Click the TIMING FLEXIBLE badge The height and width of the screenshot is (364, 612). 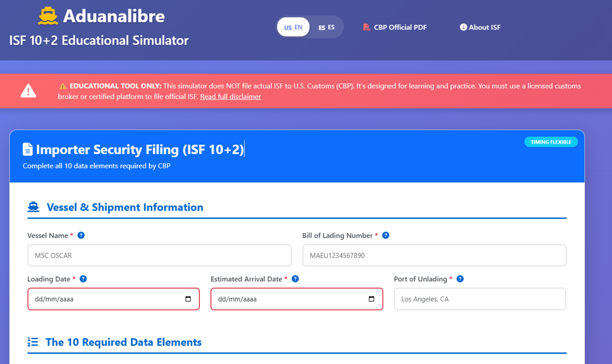pos(551,142)
